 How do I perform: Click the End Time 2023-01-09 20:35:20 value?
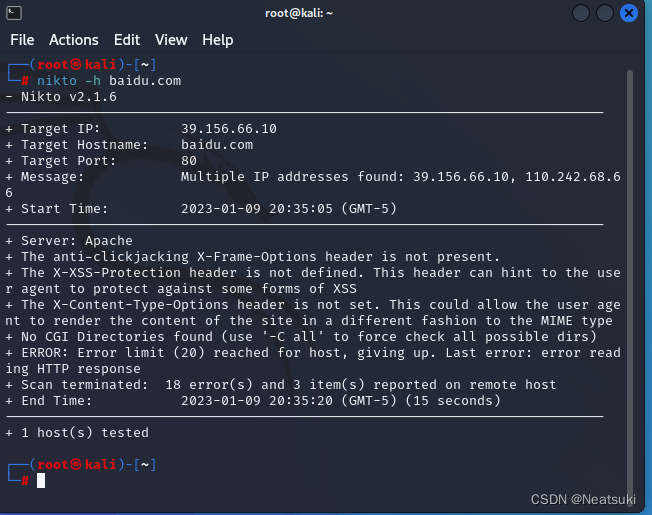[x=341, y=401]
